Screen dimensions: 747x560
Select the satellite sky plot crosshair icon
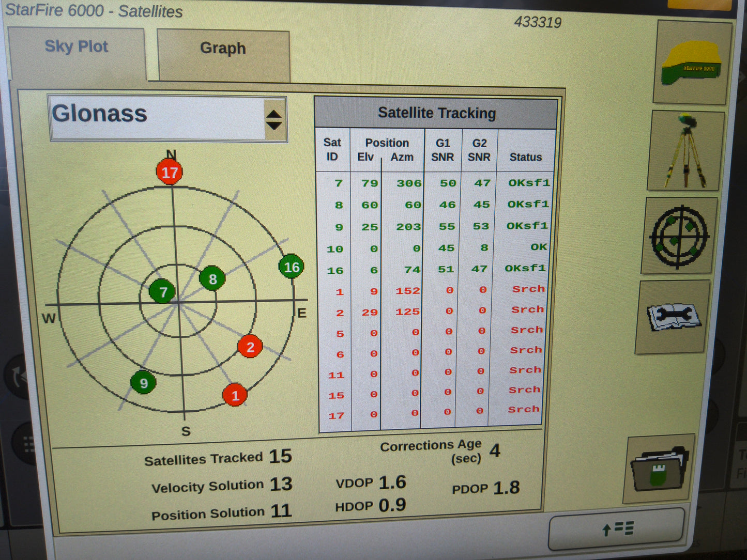click(679, 237)
